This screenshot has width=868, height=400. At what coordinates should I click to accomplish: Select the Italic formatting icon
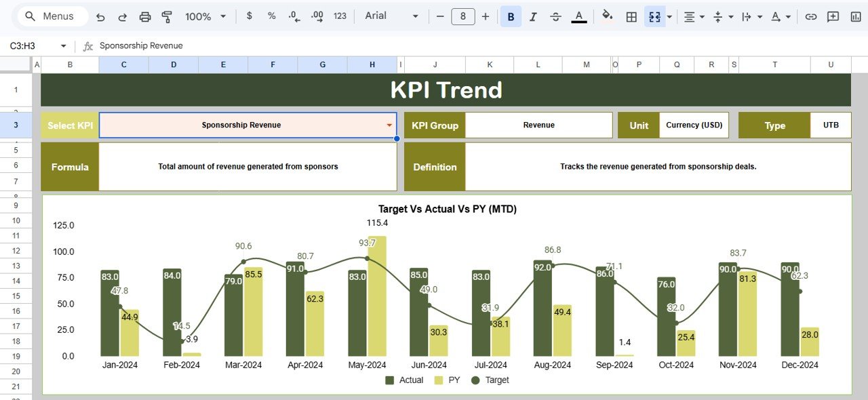(x=533, y=16)
